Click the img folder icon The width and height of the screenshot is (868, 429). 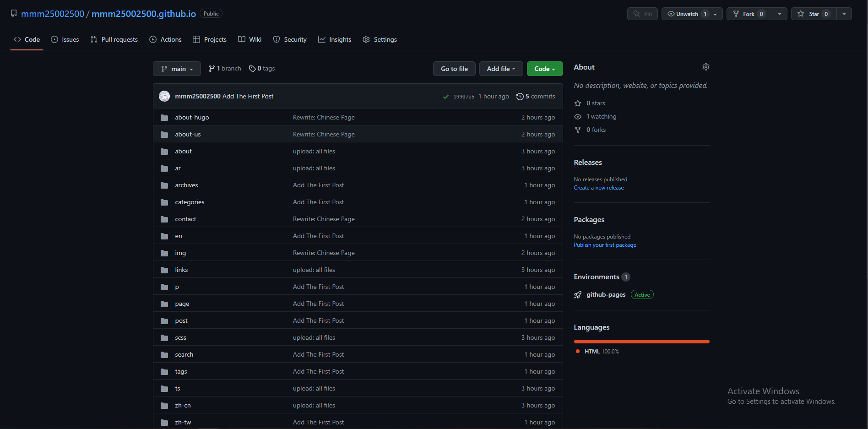click(164, 253)
